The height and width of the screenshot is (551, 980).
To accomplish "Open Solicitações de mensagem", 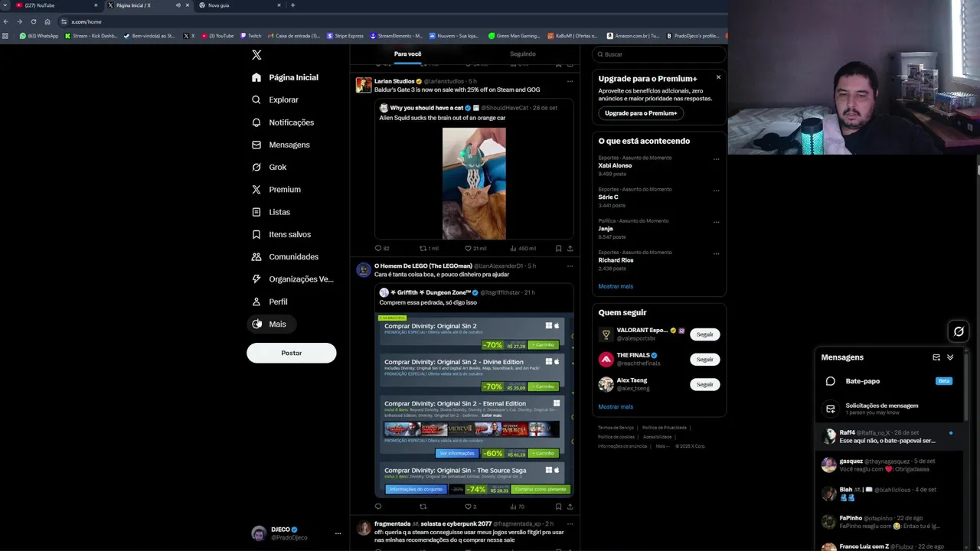I will click(888, 409).
